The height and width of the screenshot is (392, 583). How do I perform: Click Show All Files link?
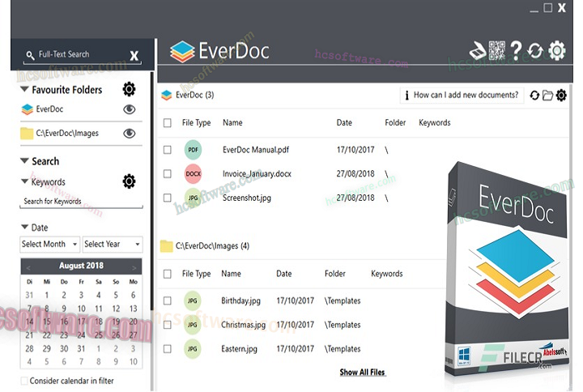coord(362,373)
